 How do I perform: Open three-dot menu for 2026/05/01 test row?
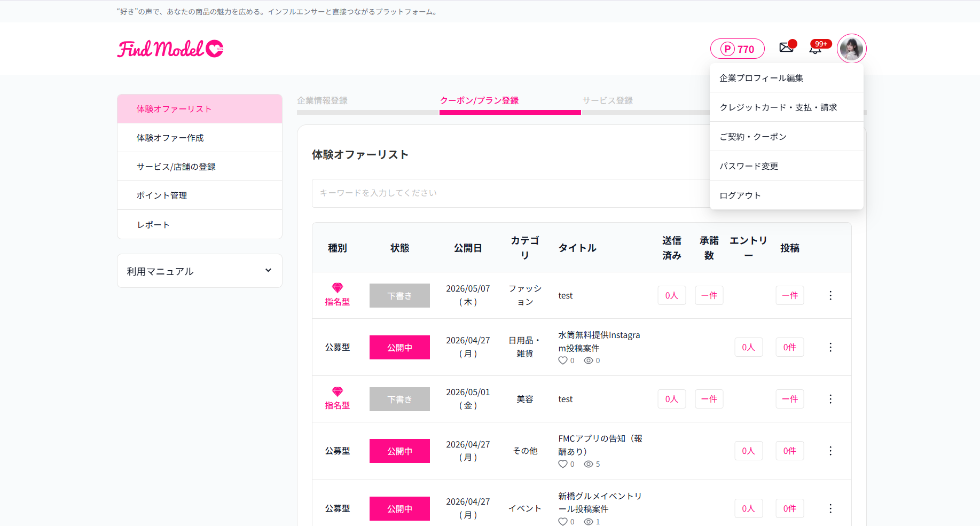(830, 399)
